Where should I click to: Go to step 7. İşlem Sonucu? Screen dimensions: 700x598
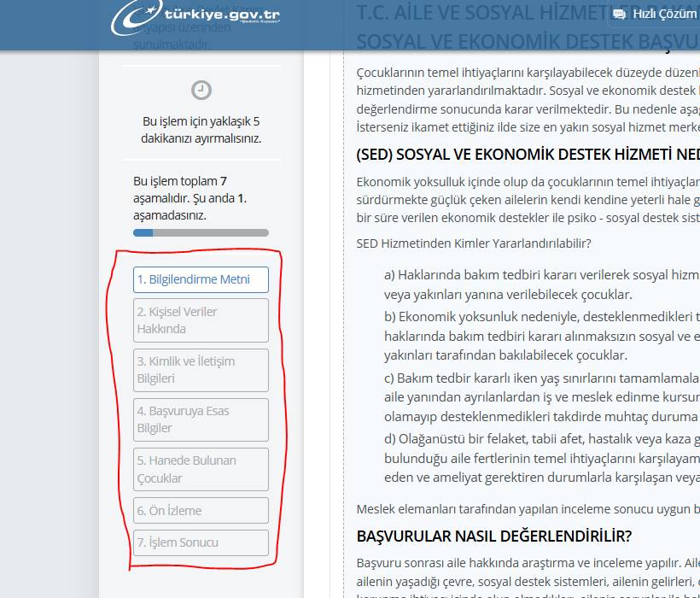click(201, 542)
